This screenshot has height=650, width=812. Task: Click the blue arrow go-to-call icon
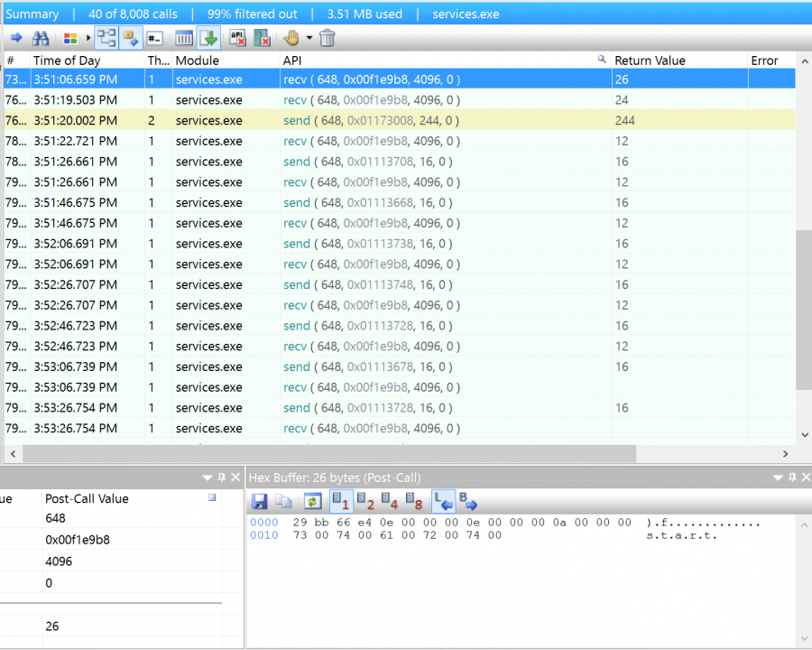(x=16, y=38)
